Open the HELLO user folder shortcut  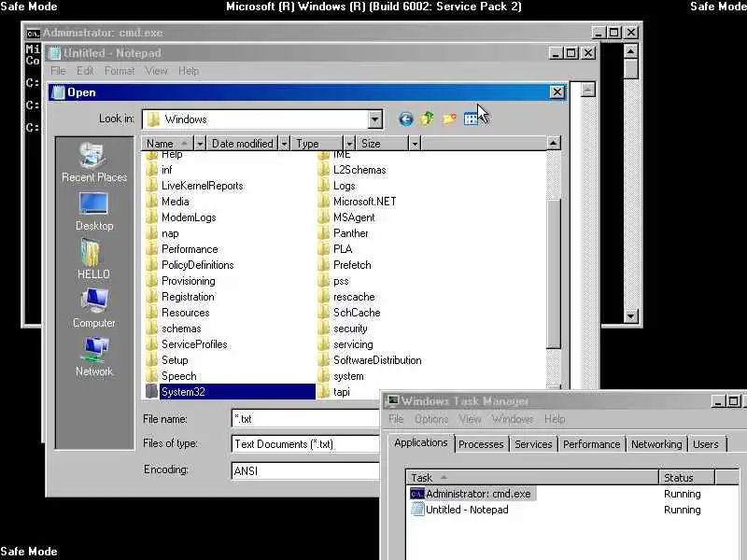94,259
